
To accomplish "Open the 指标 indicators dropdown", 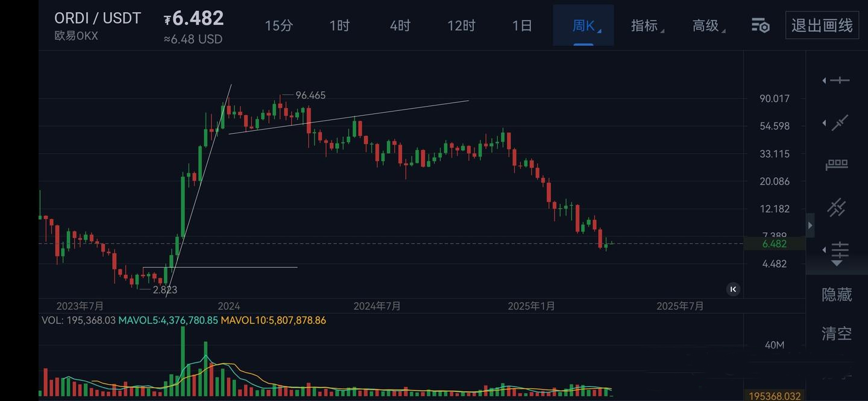I will pyautogui.click(x=644, y=25).
